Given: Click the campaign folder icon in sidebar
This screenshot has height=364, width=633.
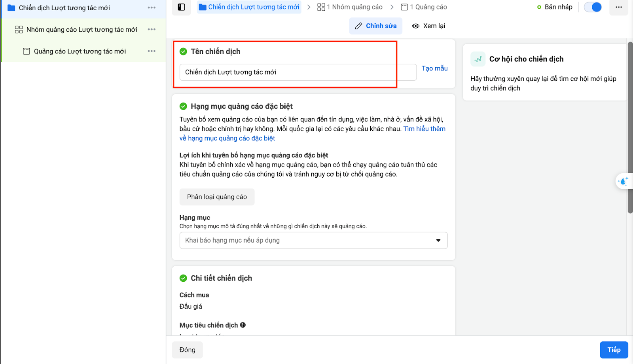Looking at the screenshot, I should [11, 8].
